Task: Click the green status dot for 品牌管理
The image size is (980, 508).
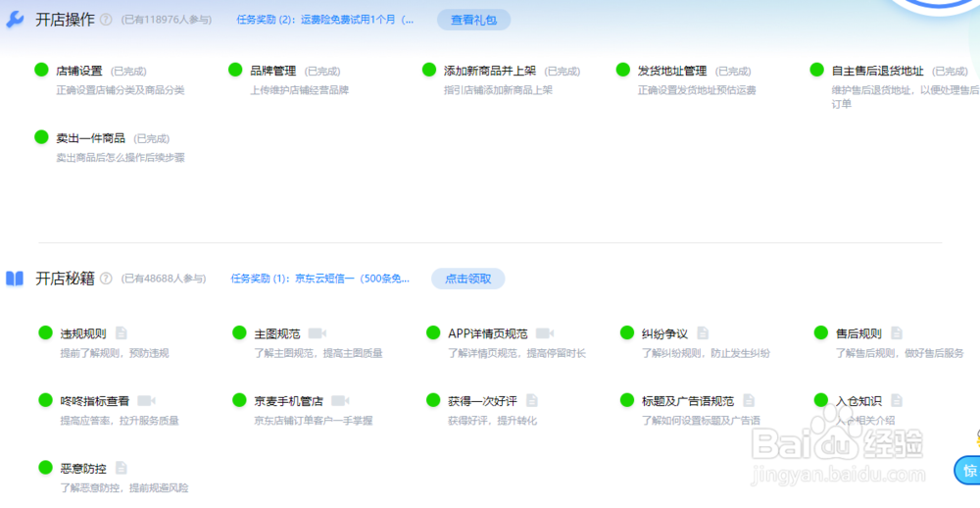Action: [x=235, y=70]
